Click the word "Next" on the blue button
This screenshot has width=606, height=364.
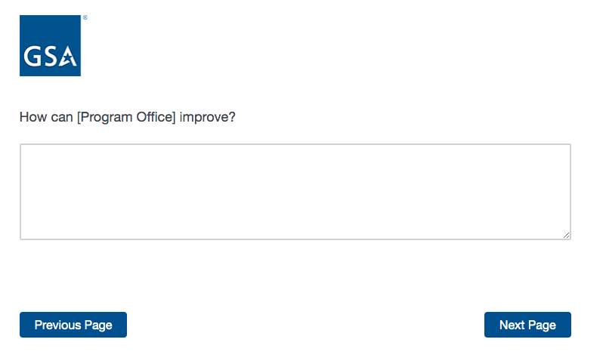pos(512,325)
